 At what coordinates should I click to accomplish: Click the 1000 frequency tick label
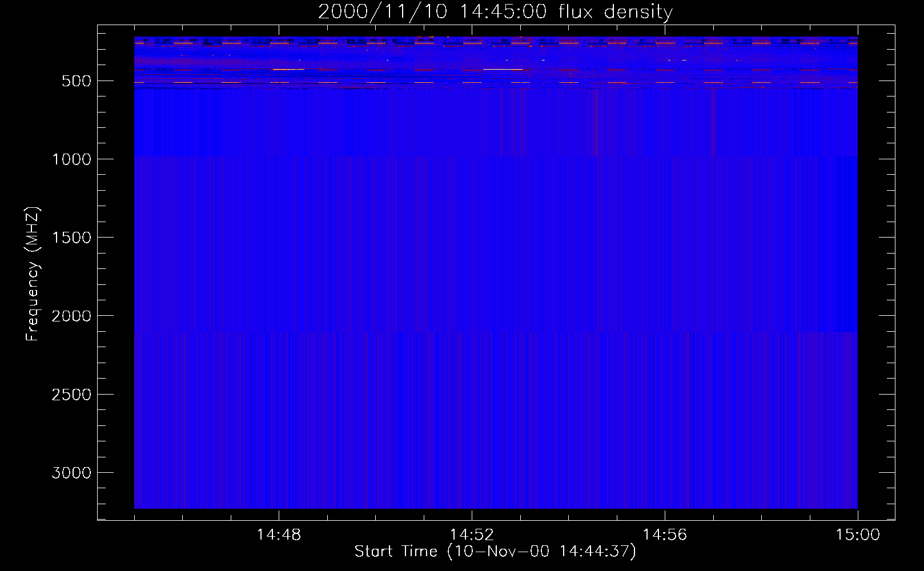(71, 159)
